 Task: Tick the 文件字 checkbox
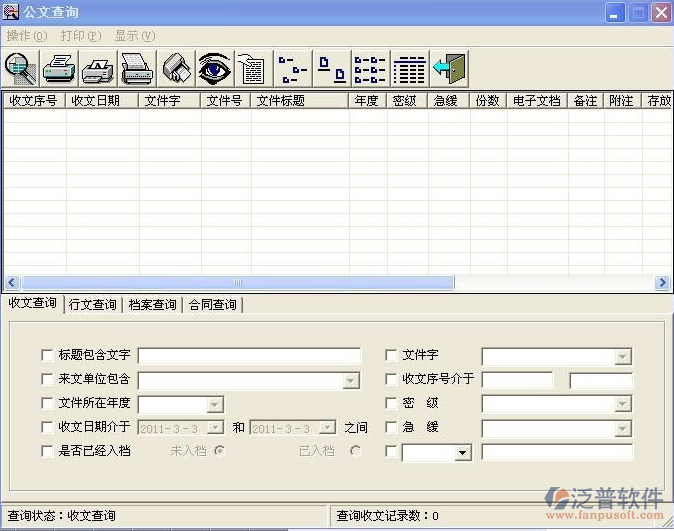pos(391,355)
